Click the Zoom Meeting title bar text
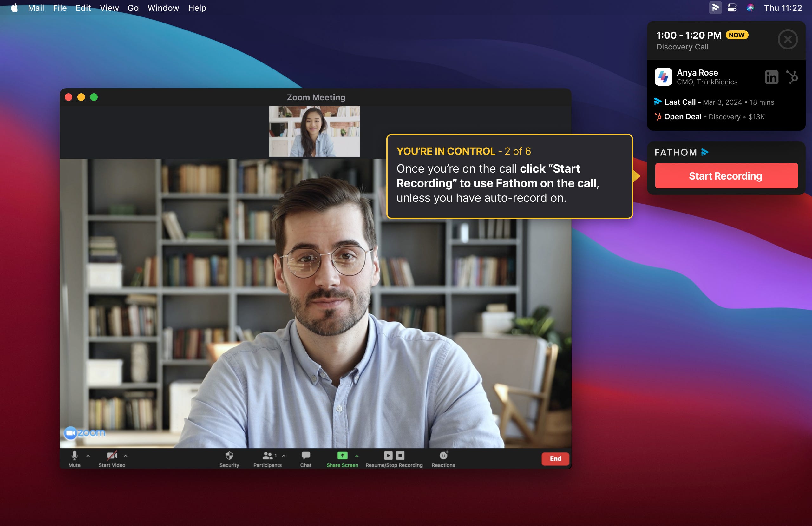The image size is (812, 526). pos(316,97)
